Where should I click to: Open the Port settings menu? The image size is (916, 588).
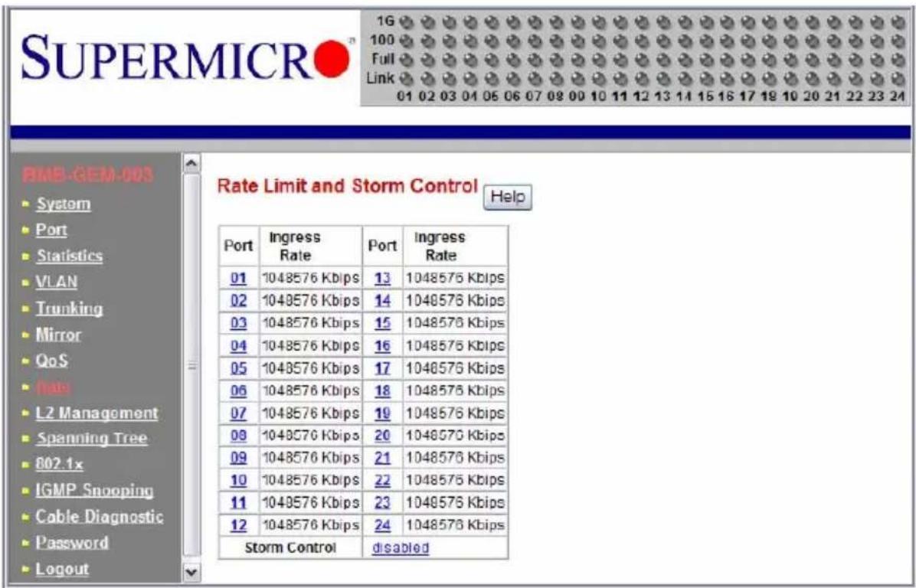pyautogui.click(x=52, y=230)
